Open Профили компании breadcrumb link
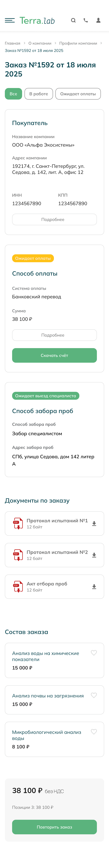 78,43
